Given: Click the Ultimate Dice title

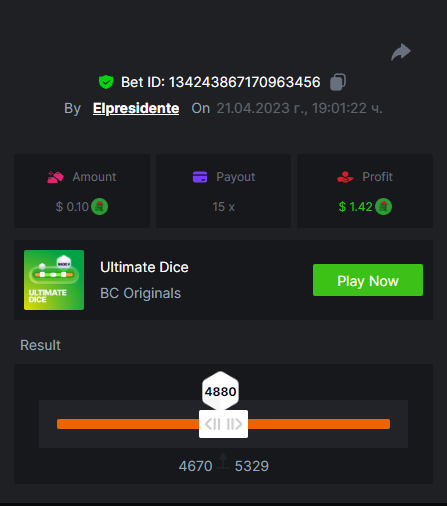Looking at the screenshot, I should 144,267.
